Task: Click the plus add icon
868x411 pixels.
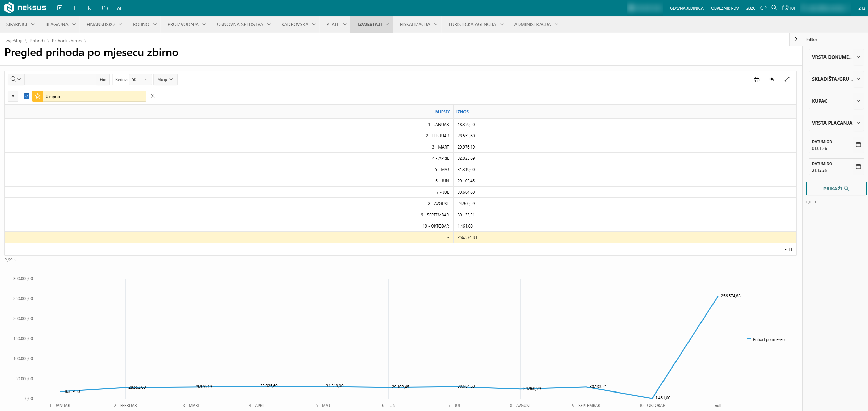Action: pyautogui.click(x=75, y=8)
